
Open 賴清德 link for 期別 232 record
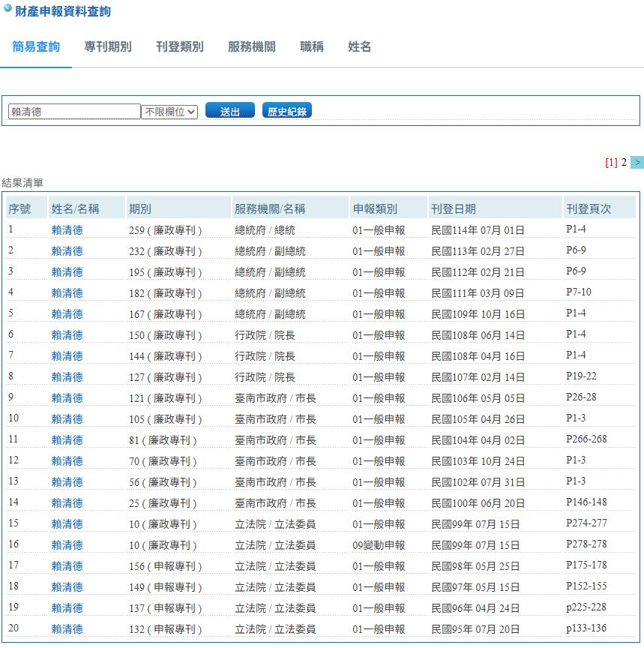(67, 251)
